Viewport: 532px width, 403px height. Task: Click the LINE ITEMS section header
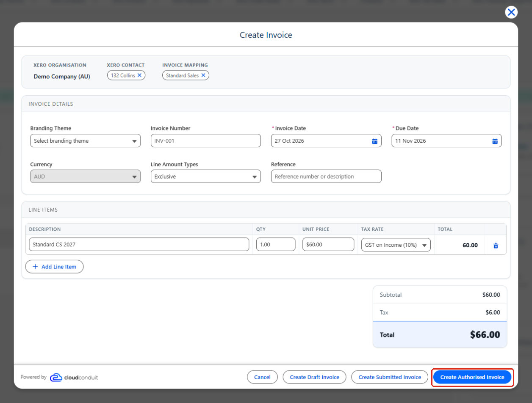pos(43,210)
